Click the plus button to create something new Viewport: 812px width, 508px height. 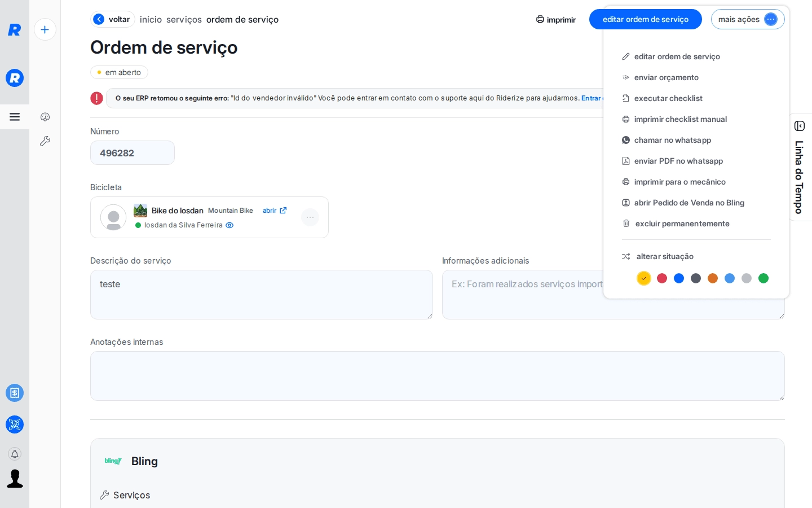pyautogui.click(x=45, y=29)
